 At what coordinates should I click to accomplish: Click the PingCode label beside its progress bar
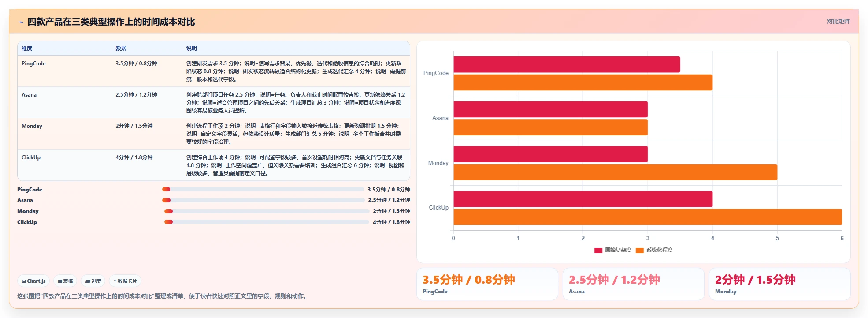pyautogui.click(x=30, y=190)
